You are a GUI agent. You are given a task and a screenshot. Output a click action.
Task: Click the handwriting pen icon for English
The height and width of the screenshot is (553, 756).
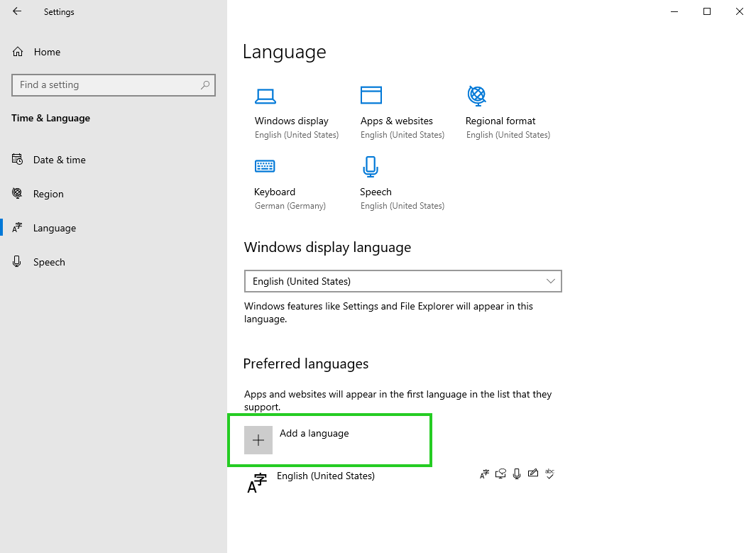tap(532, 473)
